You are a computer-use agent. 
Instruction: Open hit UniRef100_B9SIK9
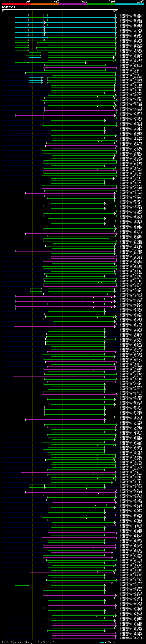pyautogui.click(x=131, y=17)
